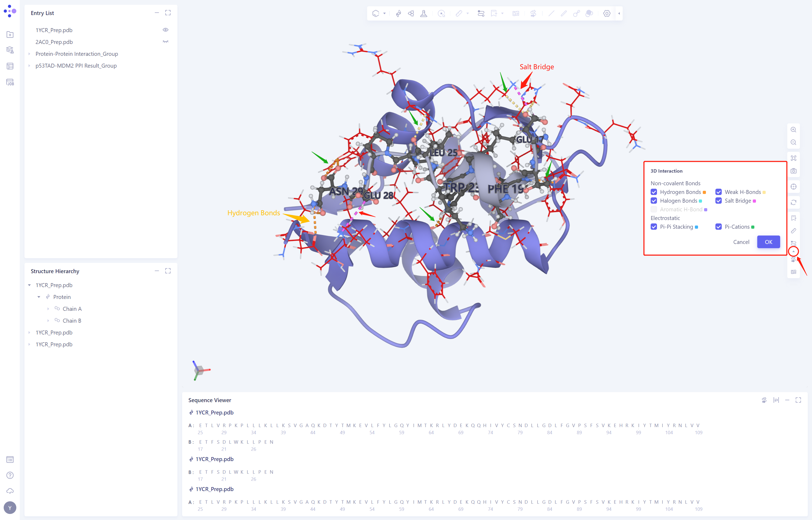This screenshot has width=812, height=520.
Task: Expand Chain A in Structure Hierarchy
Action: pyautogui.click(x=48, y=309)
